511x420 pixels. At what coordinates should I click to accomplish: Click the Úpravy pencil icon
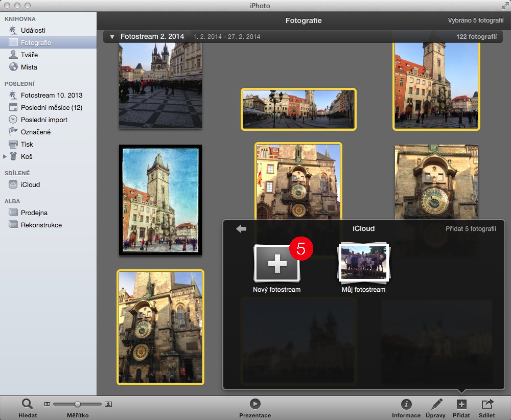pos(436,404)
